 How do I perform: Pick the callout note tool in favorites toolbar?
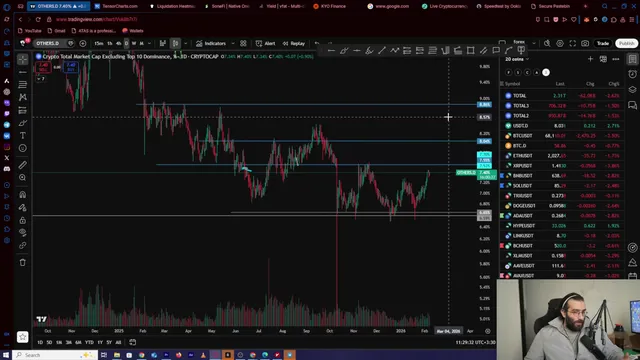click(x=496, y=51)
